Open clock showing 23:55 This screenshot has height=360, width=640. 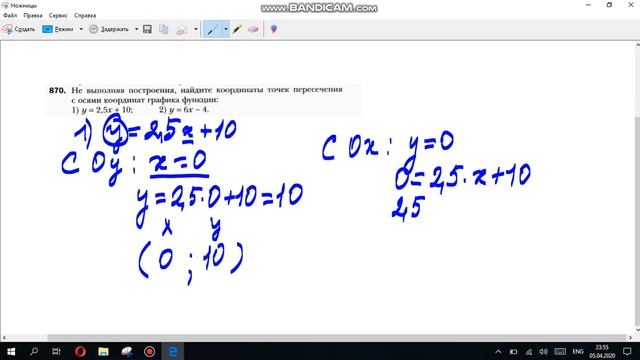click(x=602, y=351)
